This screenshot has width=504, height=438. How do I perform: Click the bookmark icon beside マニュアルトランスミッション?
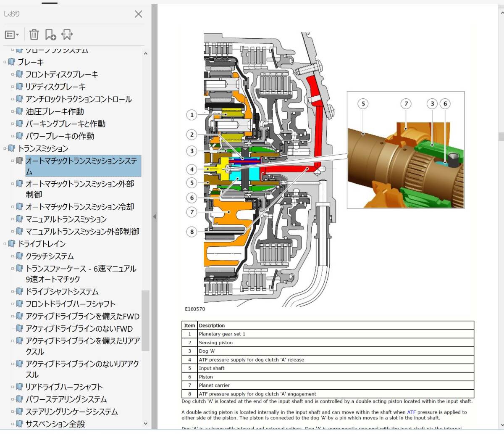[19, 219]
